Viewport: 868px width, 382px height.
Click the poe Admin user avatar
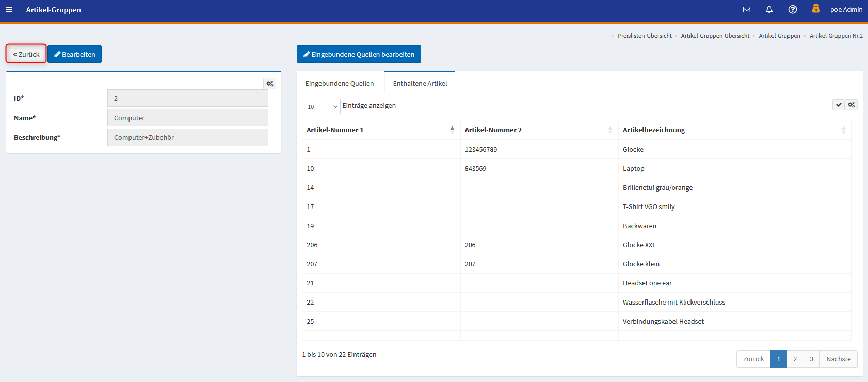[816, 9]
